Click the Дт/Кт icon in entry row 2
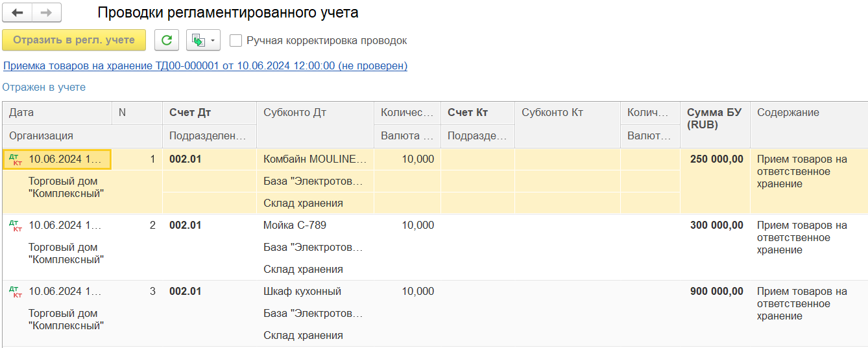Screen dimensions: 868x348 [17, 226]
